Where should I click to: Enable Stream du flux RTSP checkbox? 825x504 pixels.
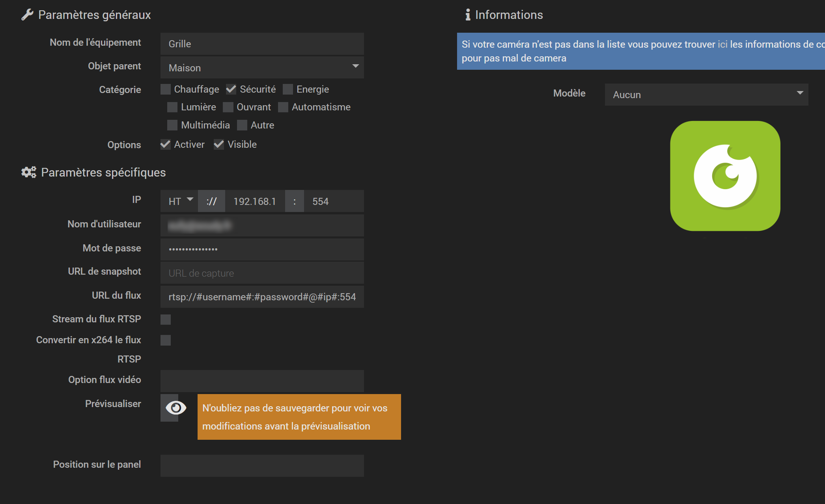[166, 320]
